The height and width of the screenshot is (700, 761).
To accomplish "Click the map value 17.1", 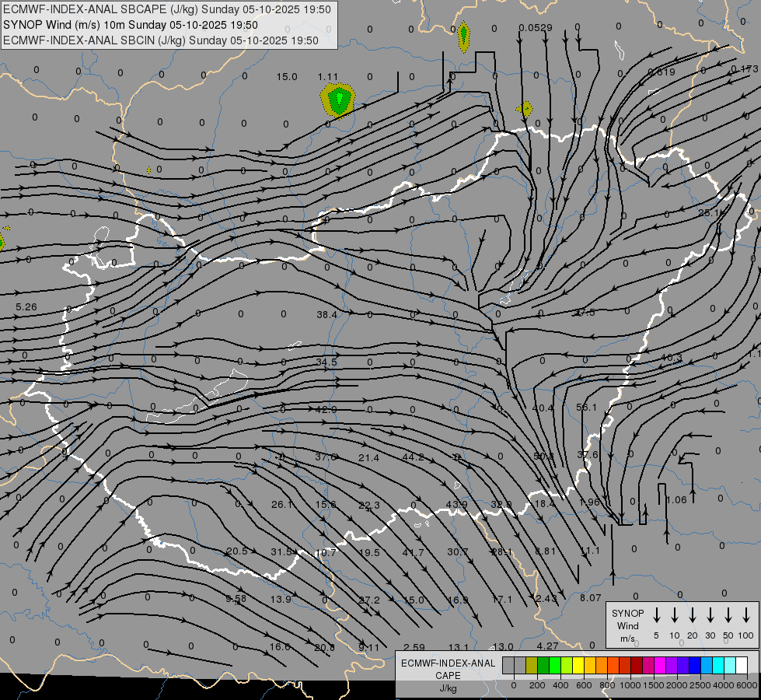I will pyautogui.click(x=502, y=600).
